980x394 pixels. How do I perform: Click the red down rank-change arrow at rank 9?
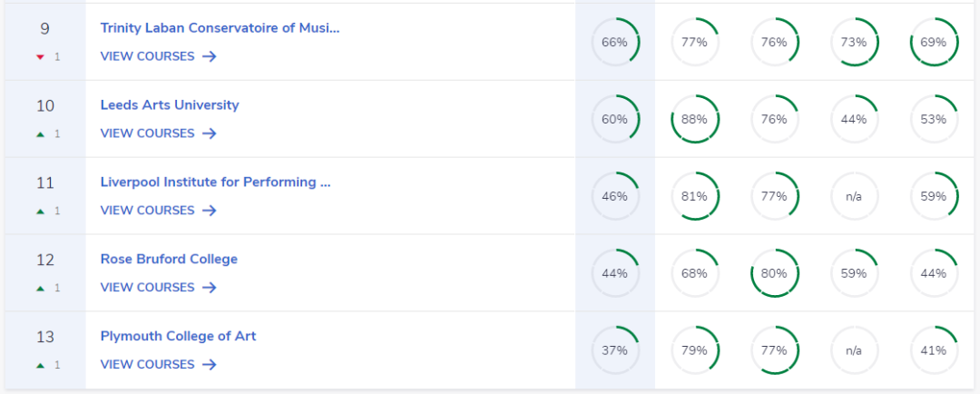click(40, 56)
